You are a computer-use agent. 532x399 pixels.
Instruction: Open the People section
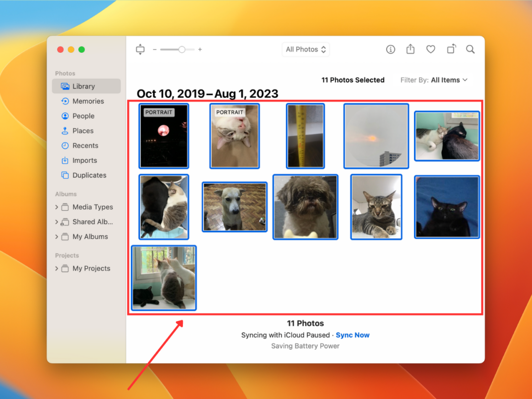pyautogui.click(x=84, y=116)
